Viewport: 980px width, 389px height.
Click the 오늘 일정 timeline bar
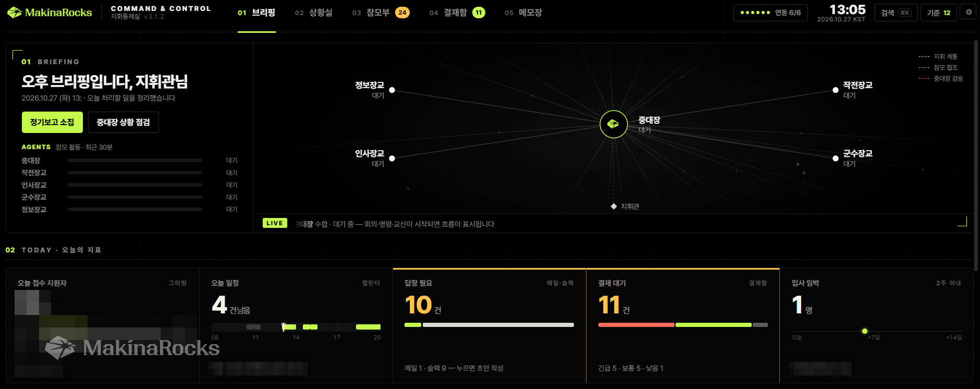pyautogui.click(x=296, y=327)
